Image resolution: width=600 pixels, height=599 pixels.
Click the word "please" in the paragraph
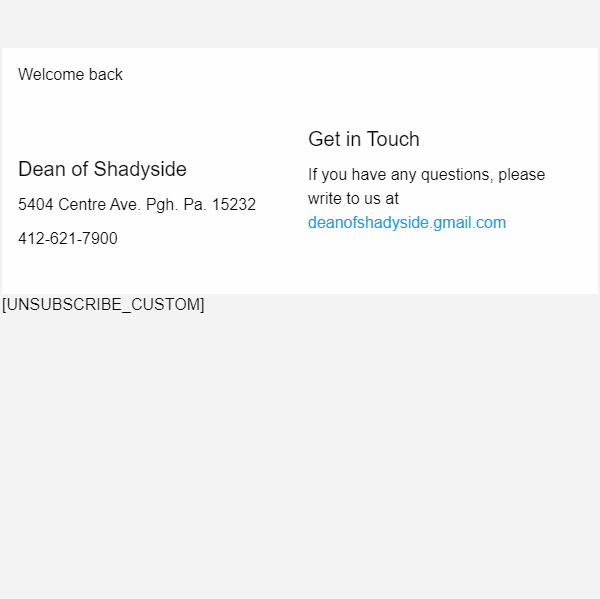(x=521, y=175)
